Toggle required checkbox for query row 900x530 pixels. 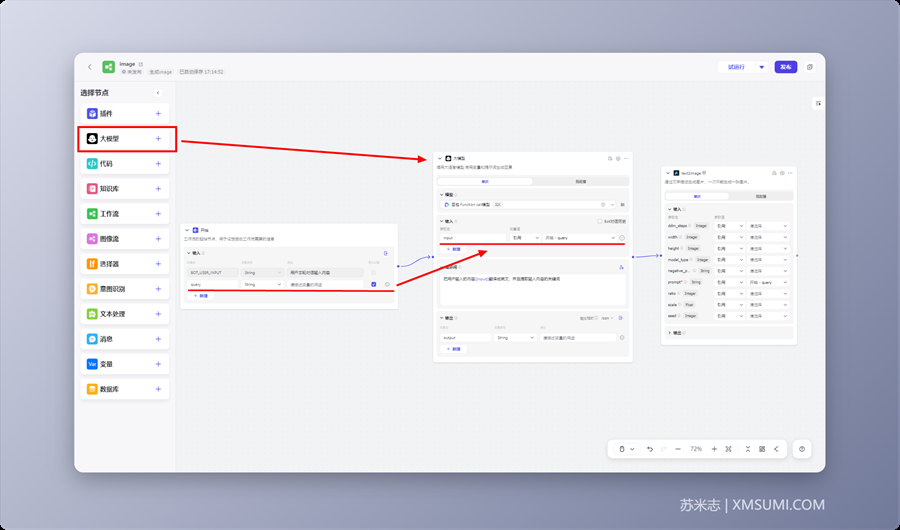pos(374,284)
